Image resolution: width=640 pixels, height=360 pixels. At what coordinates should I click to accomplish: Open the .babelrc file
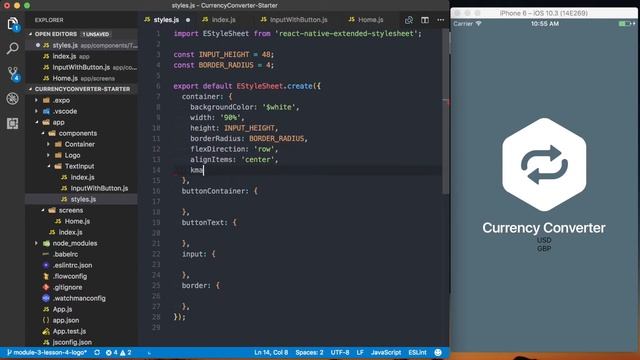tap(82, 254)
